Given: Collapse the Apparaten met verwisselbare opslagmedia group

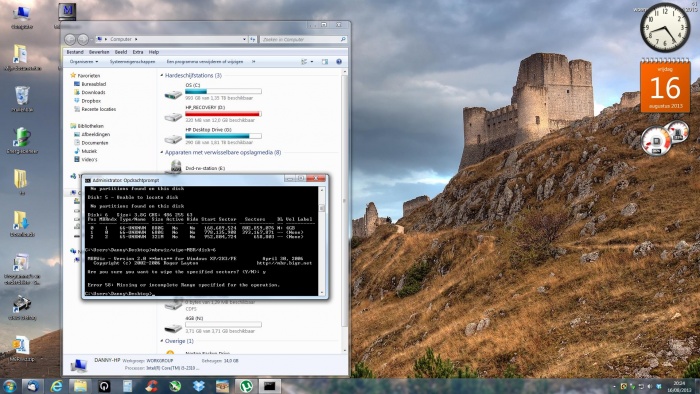Looking at the screenshot, I should [x=162, y=152].
